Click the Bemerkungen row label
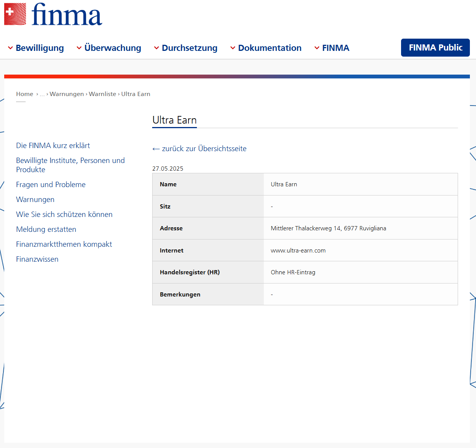 [180, 295]
